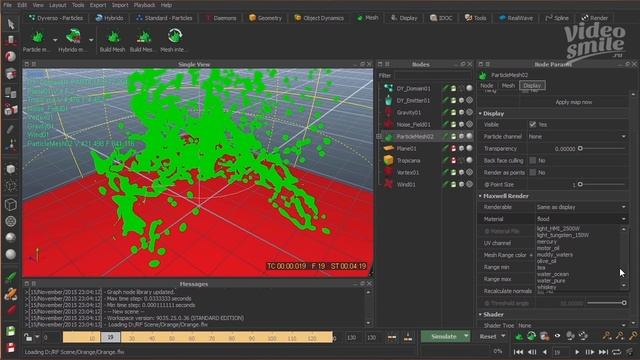Click the Noise_Field01 node icon
Viewport: 640px width, 360px height.
[389, 124]
